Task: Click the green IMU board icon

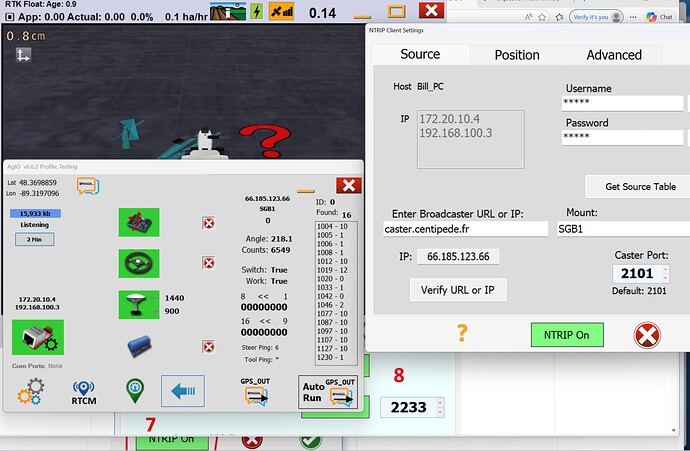Action: [139, 222]
